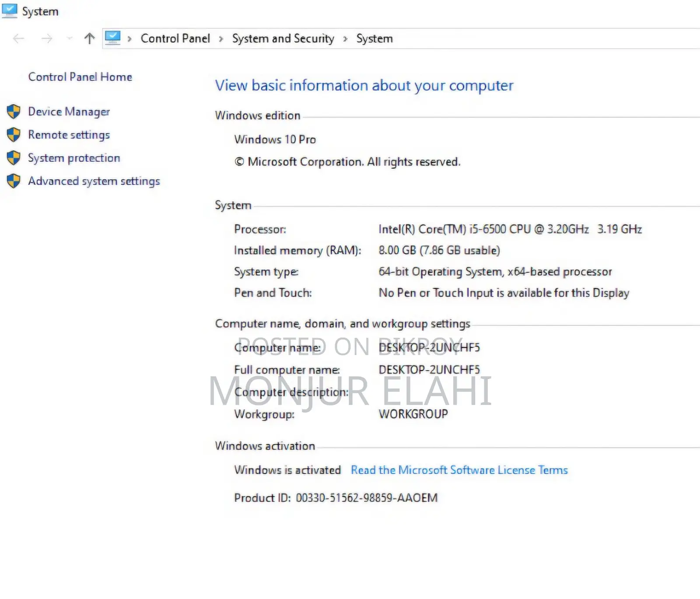
Task: Expand chevron before Control Panel breadcrumb
Action: click(129, 39)
